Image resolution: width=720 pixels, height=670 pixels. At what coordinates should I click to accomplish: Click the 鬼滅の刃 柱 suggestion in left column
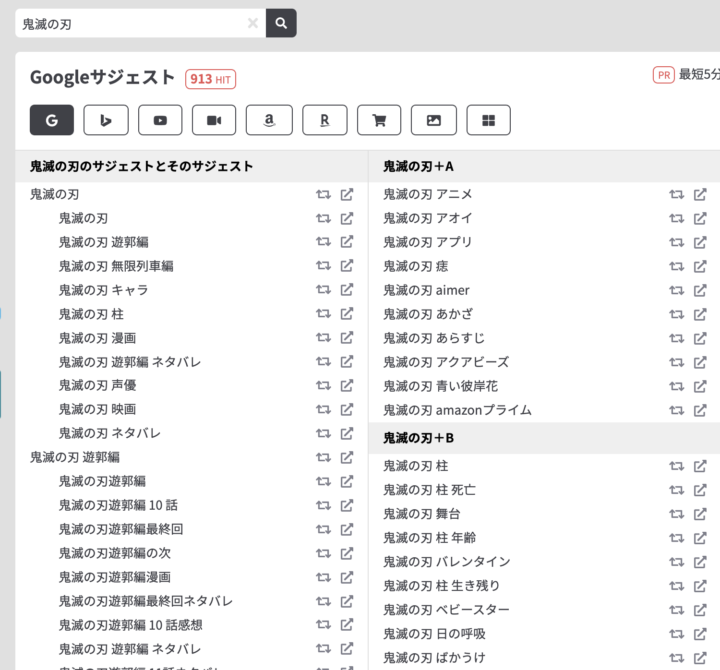pos(91,314)
